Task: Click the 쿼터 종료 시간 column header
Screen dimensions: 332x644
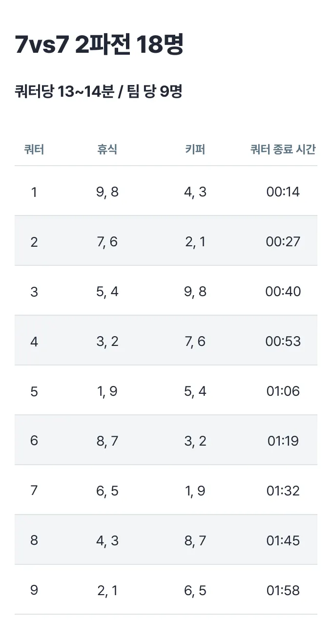Action: coord(283,150)
